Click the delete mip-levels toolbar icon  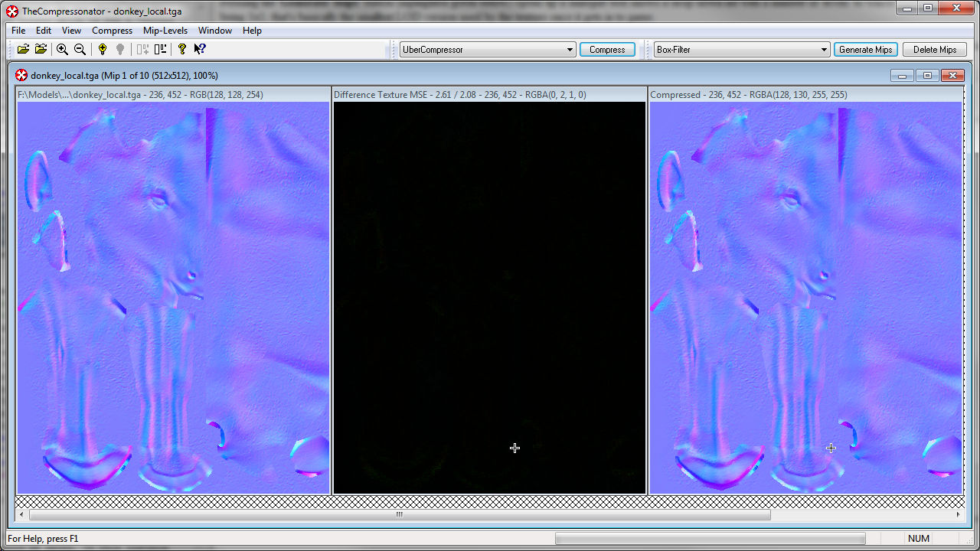pyautogui.click(x=160, y=49)
